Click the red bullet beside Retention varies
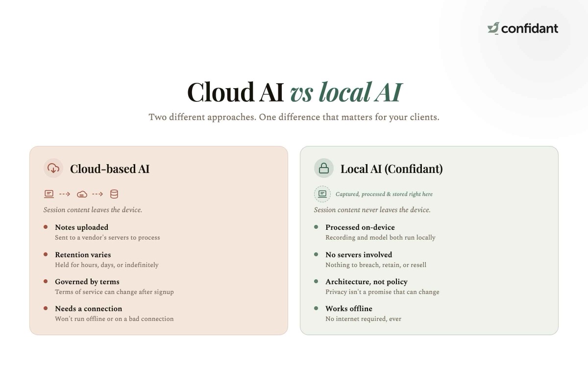This screenshot has width=588, height=392. pos(46,254)
